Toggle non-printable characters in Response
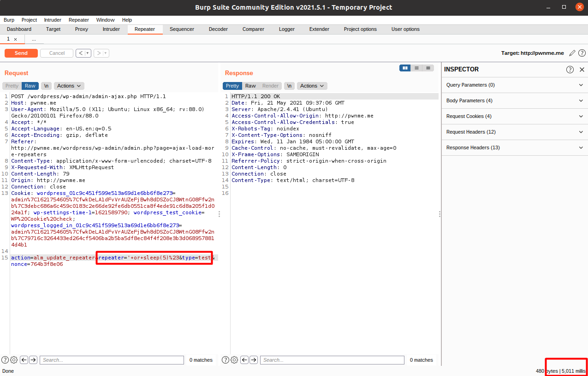 pyautogui.click(x=289, y=86)
